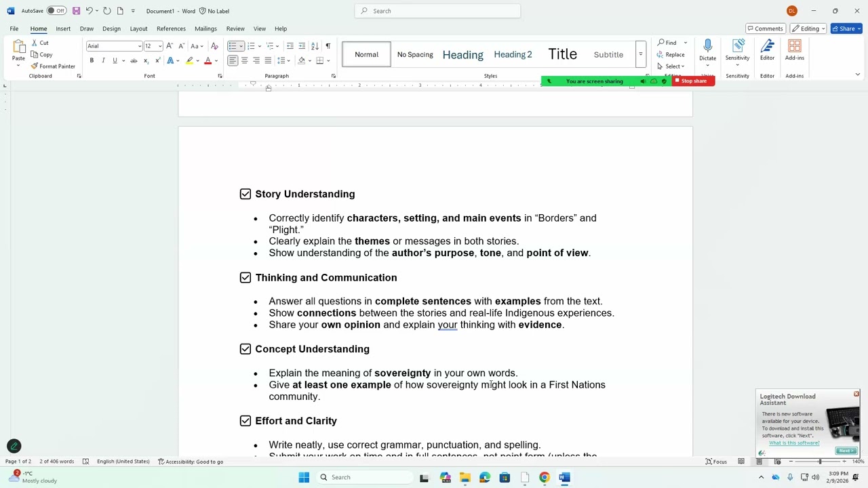Apply the No Spacing style

click(x=415, y=54)
